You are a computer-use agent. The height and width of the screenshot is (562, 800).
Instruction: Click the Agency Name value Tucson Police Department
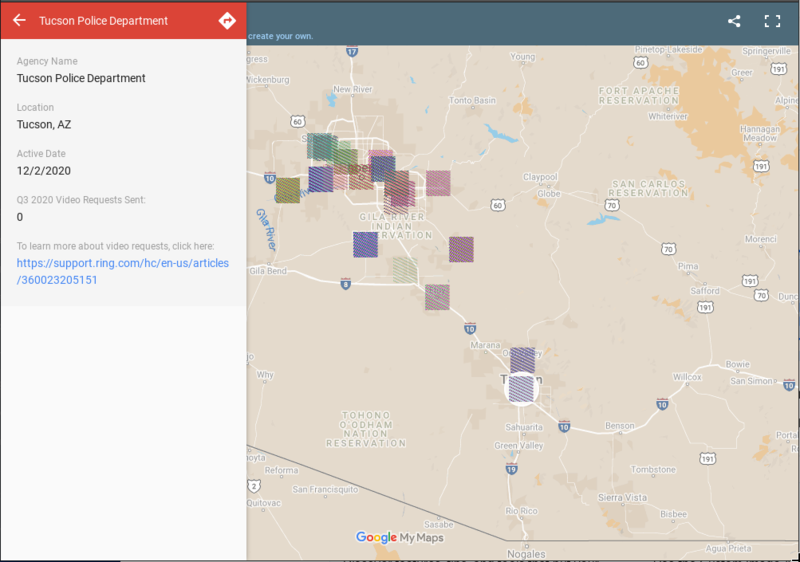point(81,78)
